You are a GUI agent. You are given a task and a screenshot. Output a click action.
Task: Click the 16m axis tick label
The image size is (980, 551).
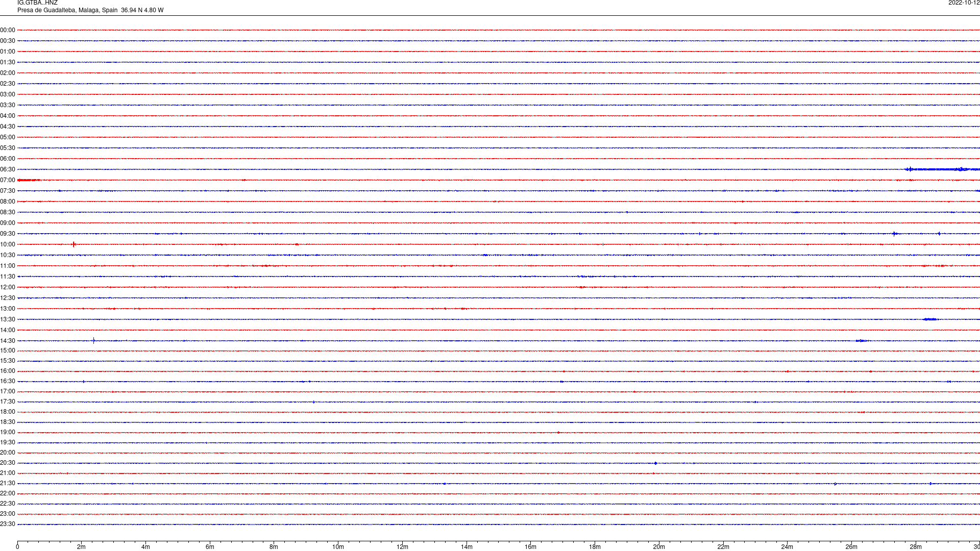tap(531, 547)
